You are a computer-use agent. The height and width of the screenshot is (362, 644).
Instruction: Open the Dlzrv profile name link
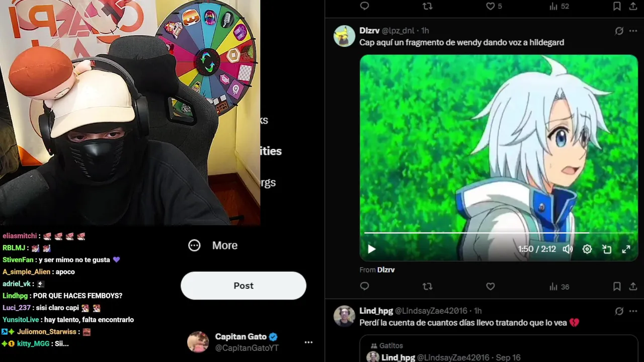[369, 31]
